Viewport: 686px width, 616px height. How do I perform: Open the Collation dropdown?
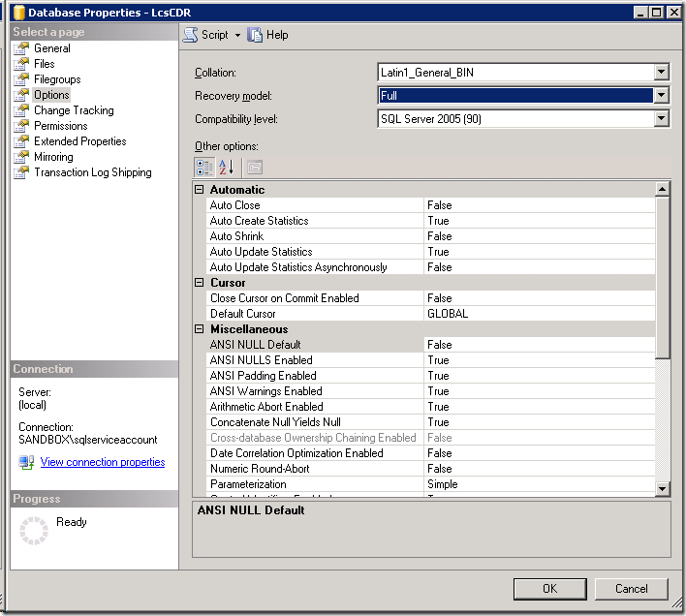[661, 73]
